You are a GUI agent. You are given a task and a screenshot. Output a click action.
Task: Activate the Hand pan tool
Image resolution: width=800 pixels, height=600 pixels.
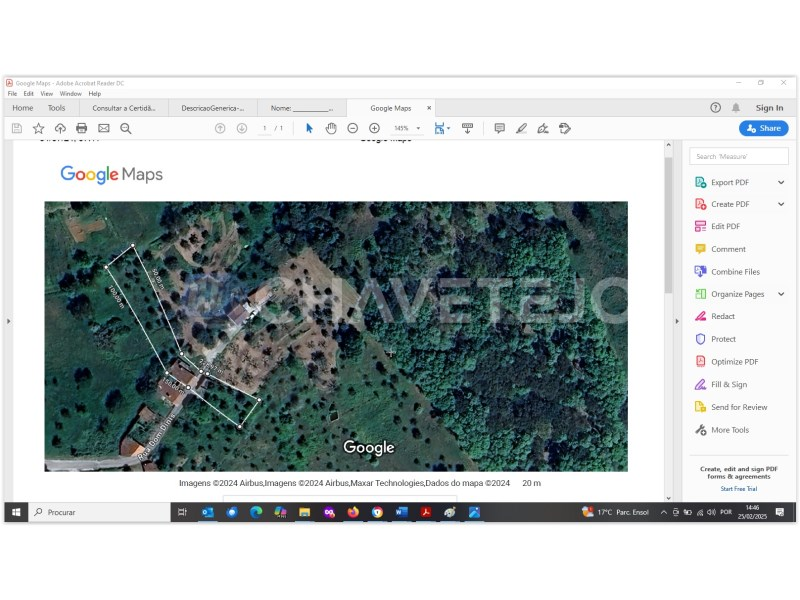point(331,128)
